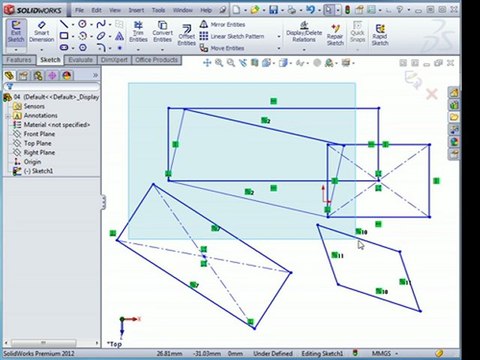
Task: Open the Edit menu
Action: (96, 10)
